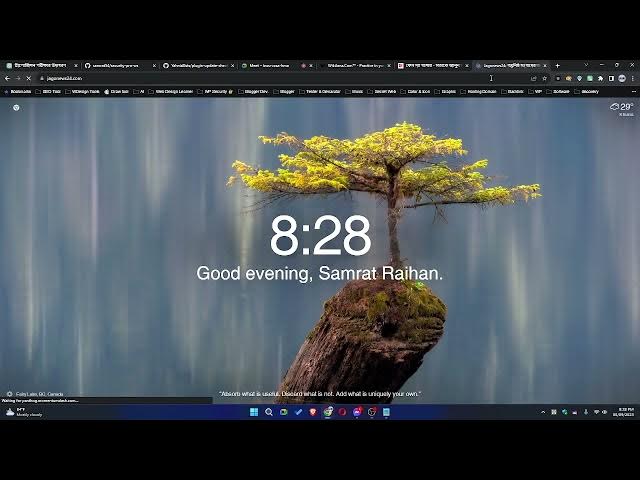Open the browser side panel icon

(x=611, y=78)
